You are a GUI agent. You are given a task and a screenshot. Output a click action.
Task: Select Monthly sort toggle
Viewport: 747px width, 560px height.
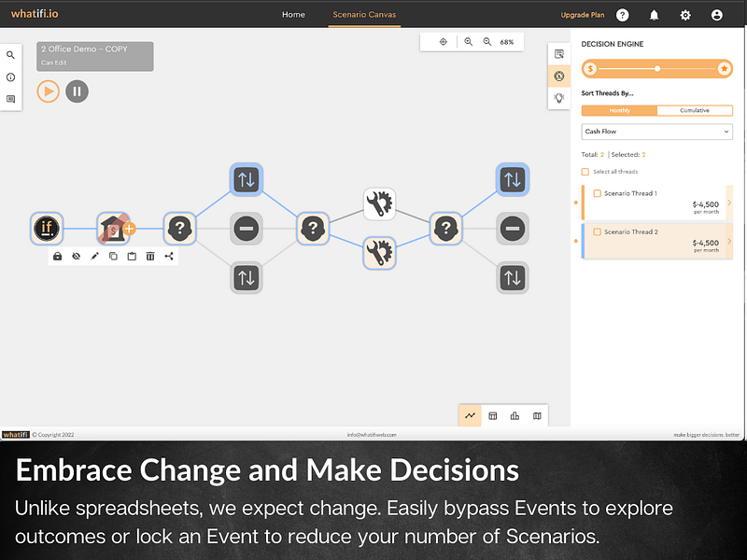pyautogui.click(x=619, y=110)
